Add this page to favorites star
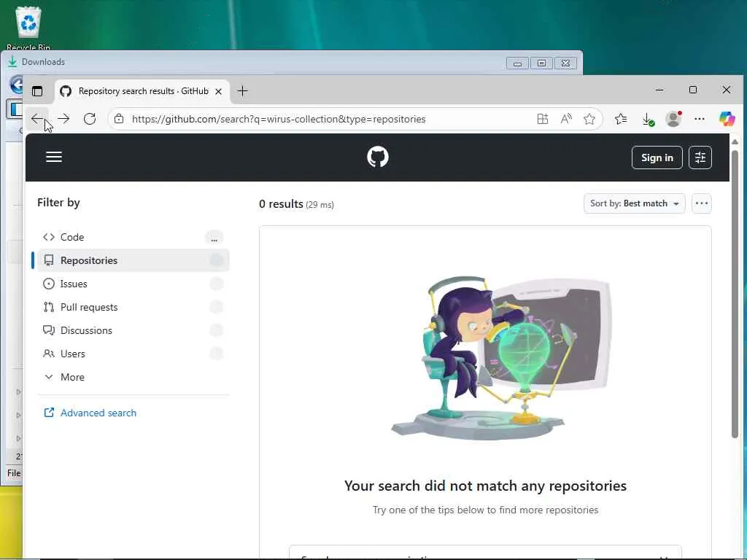The width and height of the screenshot is (747, 560). 589,119
